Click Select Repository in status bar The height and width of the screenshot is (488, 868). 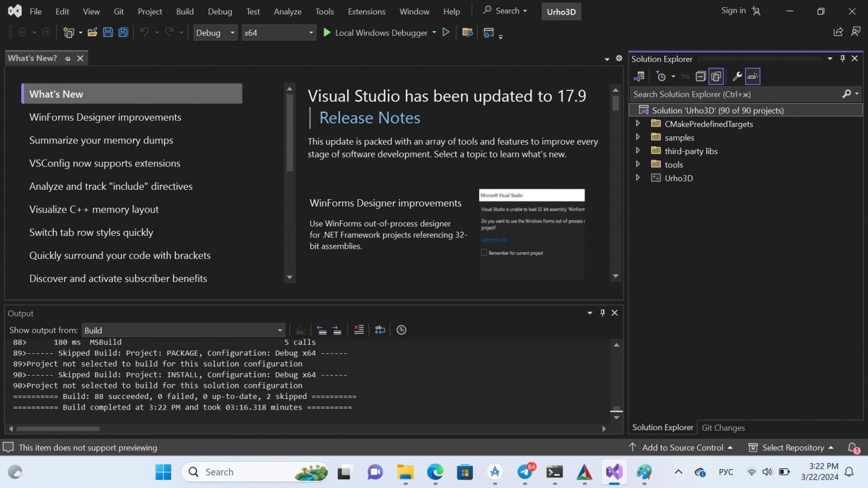(791, 447)
